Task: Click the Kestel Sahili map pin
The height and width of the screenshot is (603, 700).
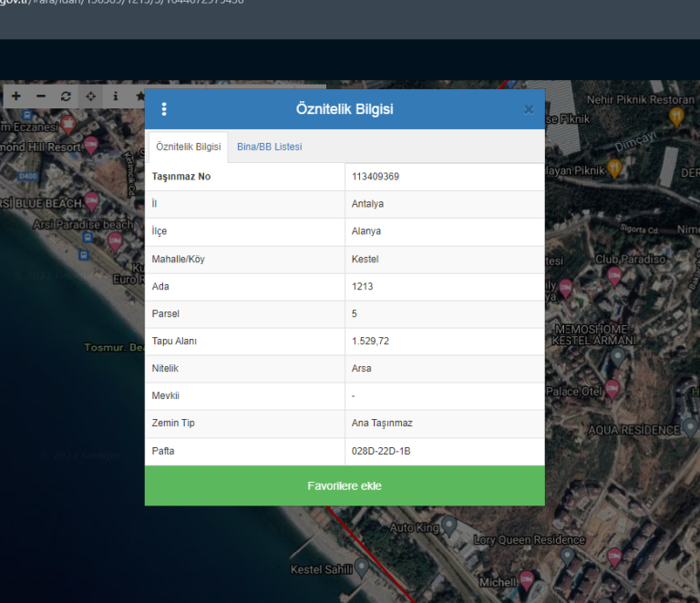Action: click(362, 567)
